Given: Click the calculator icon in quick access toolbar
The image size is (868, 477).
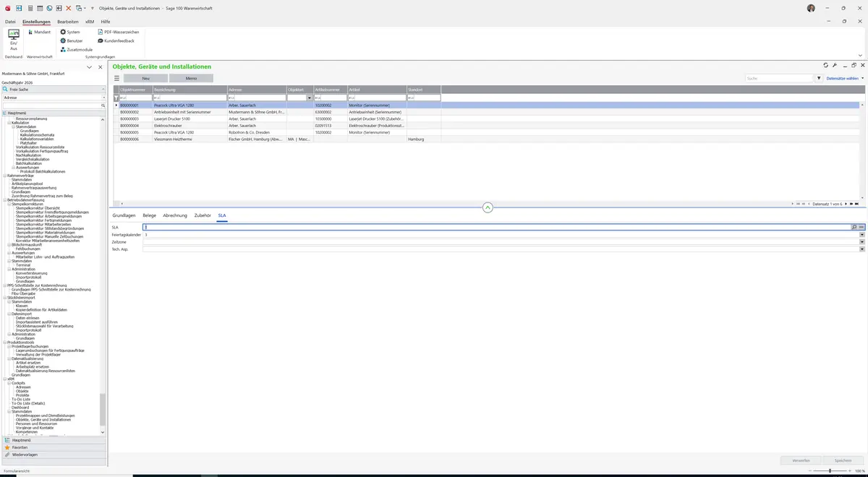Looking at the screenshot, I should [29, 8].
